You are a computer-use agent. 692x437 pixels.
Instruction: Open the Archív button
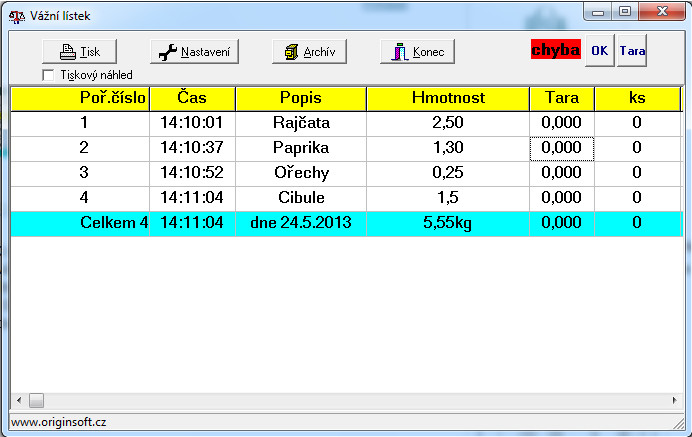click(x=309, y=52)
